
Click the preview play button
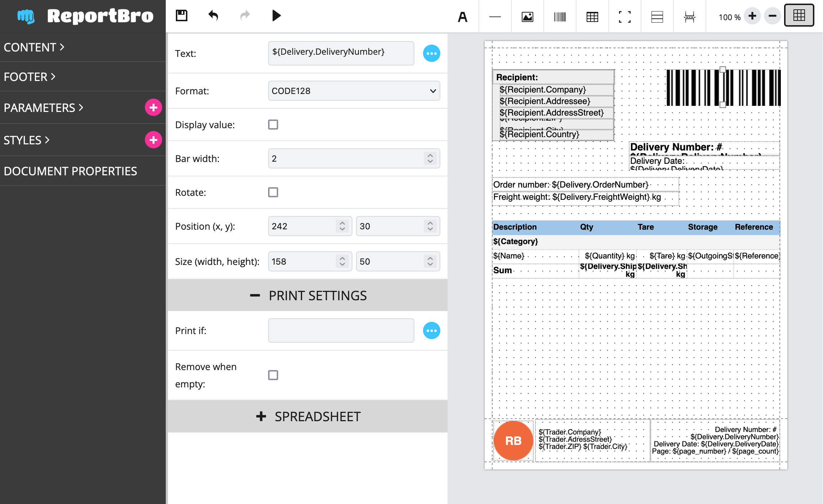276,16
